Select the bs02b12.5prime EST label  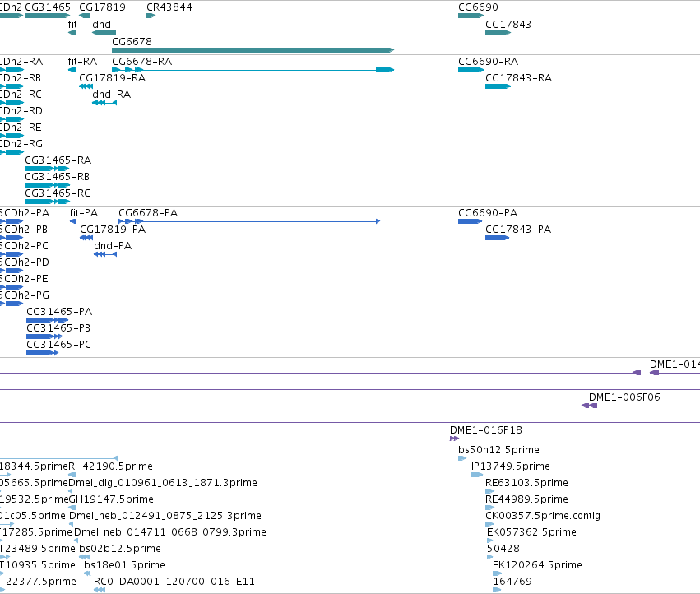click(x=120, y=549)
